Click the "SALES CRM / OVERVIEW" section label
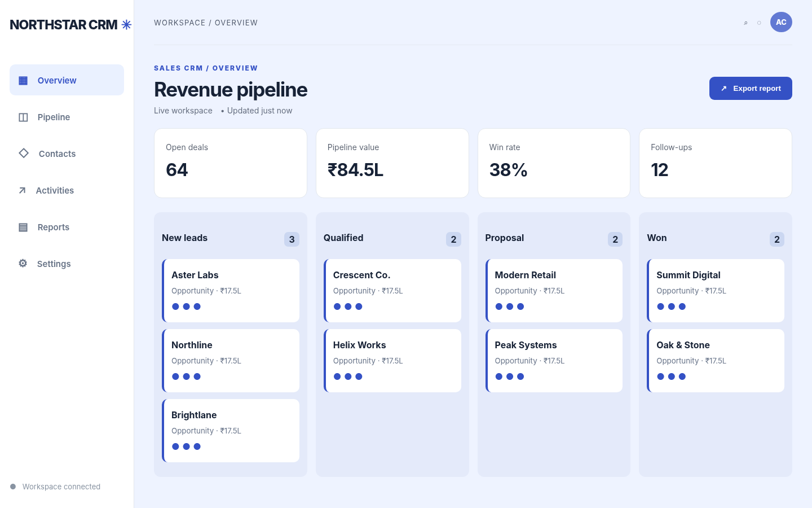 click(x=206, y=68)
